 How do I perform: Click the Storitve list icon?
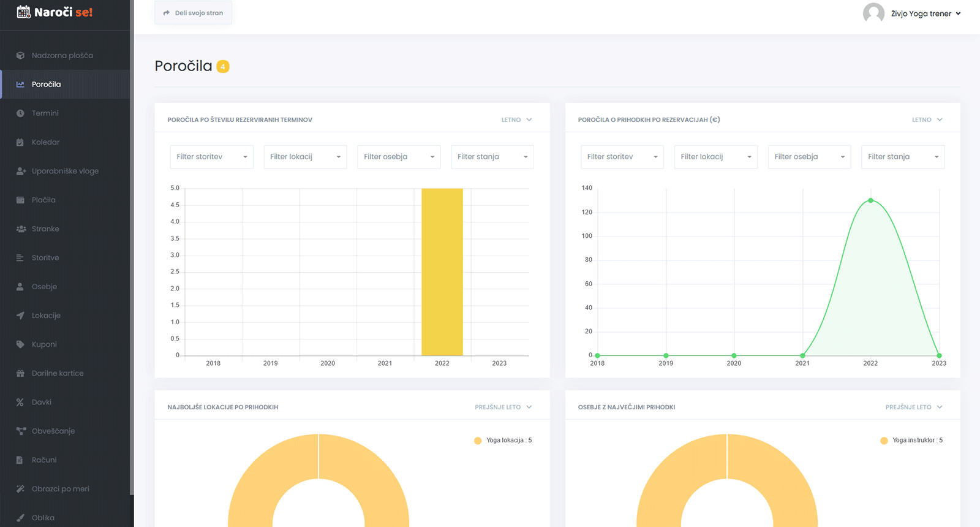20,257
